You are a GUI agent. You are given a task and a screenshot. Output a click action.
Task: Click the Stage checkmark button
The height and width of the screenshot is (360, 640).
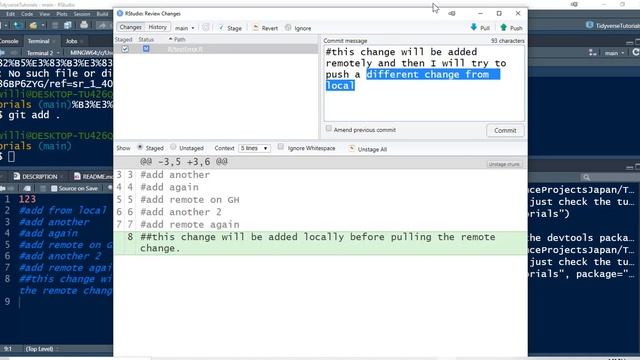(x=230, y=28)
